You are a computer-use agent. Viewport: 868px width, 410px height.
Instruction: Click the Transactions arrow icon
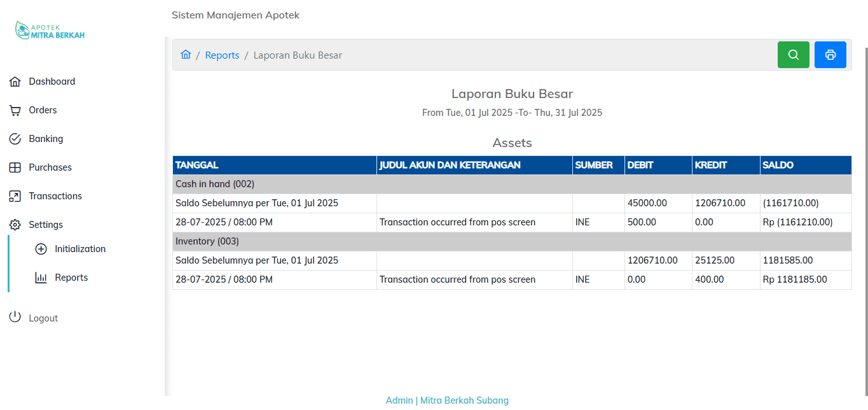click(x=15, y=196)
